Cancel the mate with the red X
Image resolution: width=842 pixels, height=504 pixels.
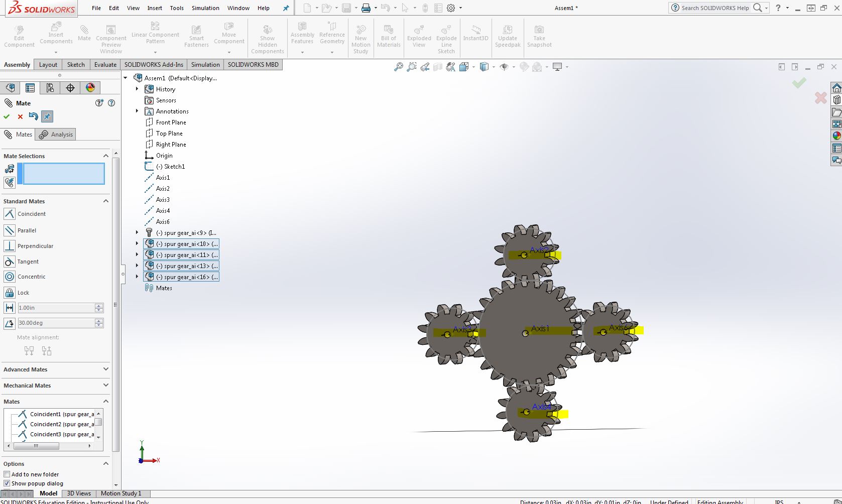(x=20, y=116)
